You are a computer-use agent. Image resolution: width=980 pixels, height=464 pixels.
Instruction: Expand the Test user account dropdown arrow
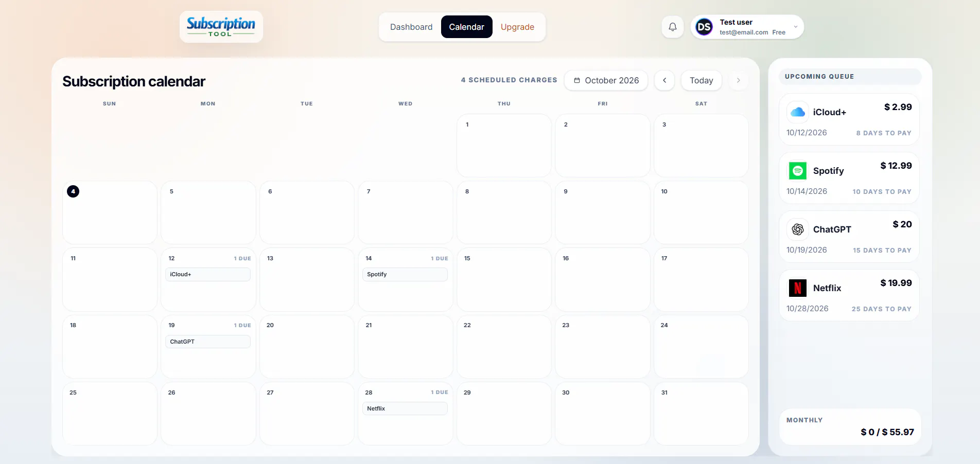pyautogui.click(x=796, y=27)
